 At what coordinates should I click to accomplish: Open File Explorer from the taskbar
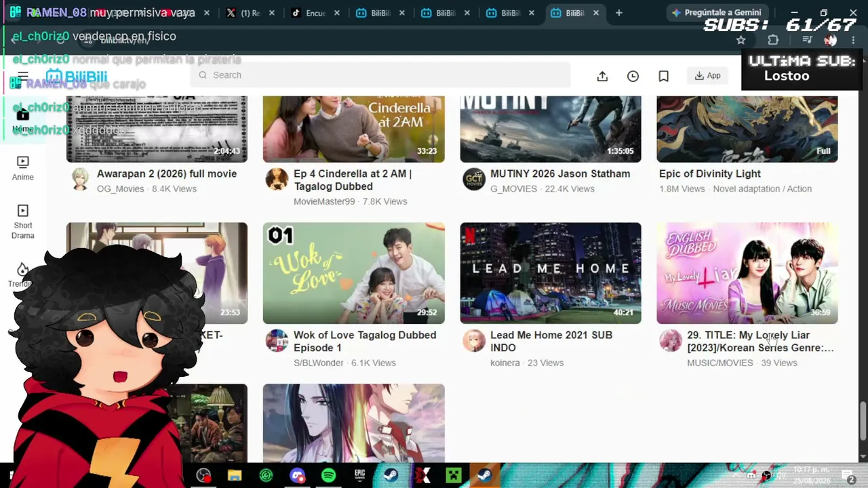[x=235, y=475]
